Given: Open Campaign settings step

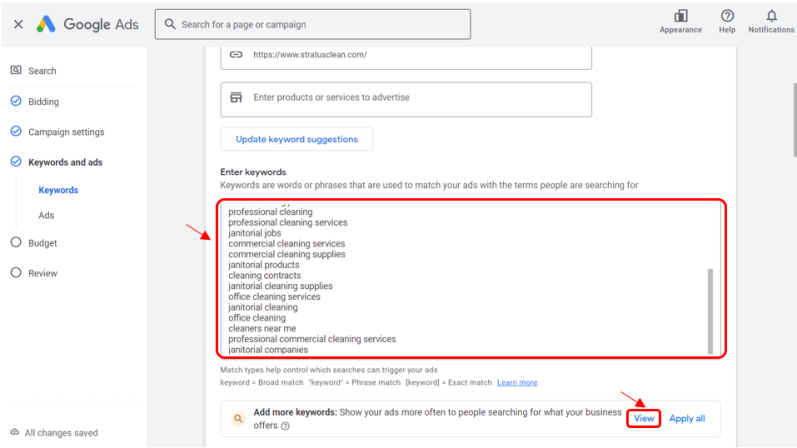Looking at the screenshot, I should (x=66, y=132).
